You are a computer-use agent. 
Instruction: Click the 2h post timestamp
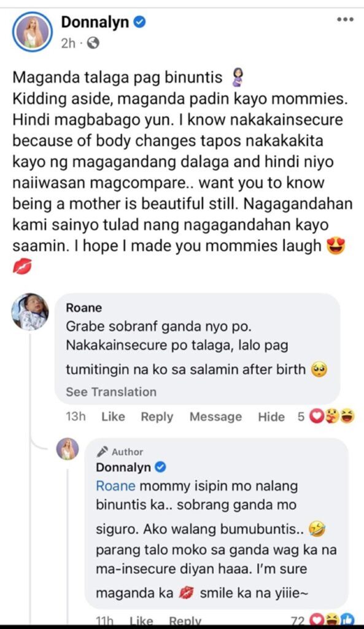coord(68,43)
